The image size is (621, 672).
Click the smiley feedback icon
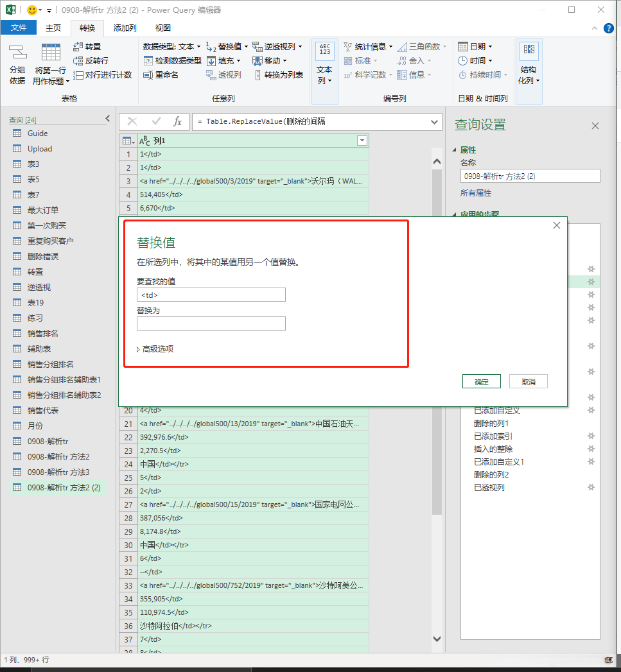31,10
